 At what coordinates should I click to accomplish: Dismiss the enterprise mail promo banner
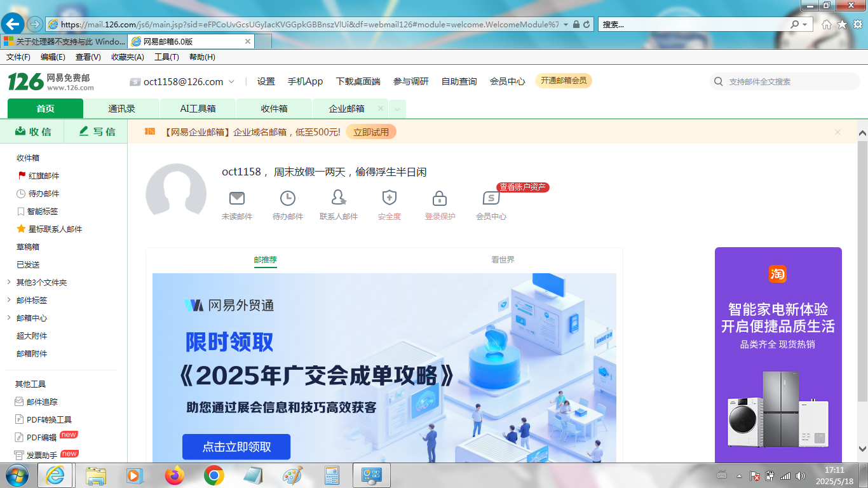(x=837, y=132)
